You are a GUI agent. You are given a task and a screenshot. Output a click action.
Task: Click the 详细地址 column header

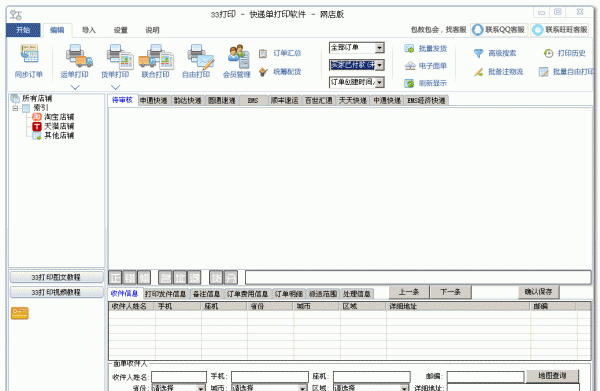[x=458, y=306]
